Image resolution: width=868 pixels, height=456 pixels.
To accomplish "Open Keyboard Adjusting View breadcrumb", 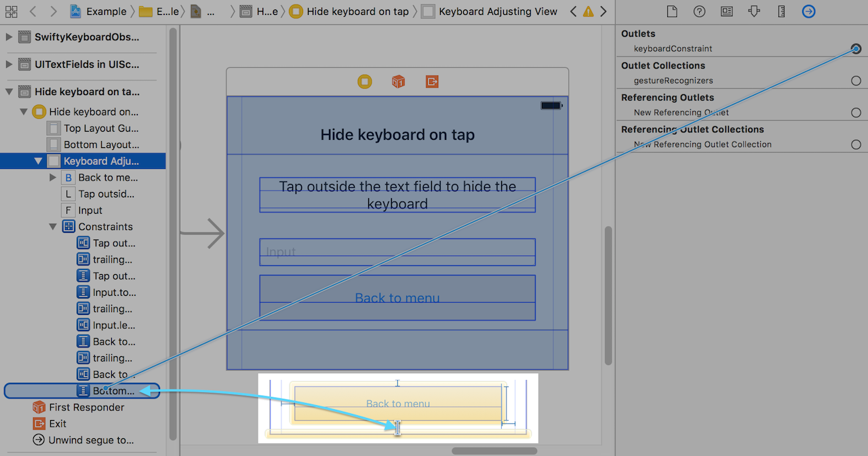I will (489, 12).
